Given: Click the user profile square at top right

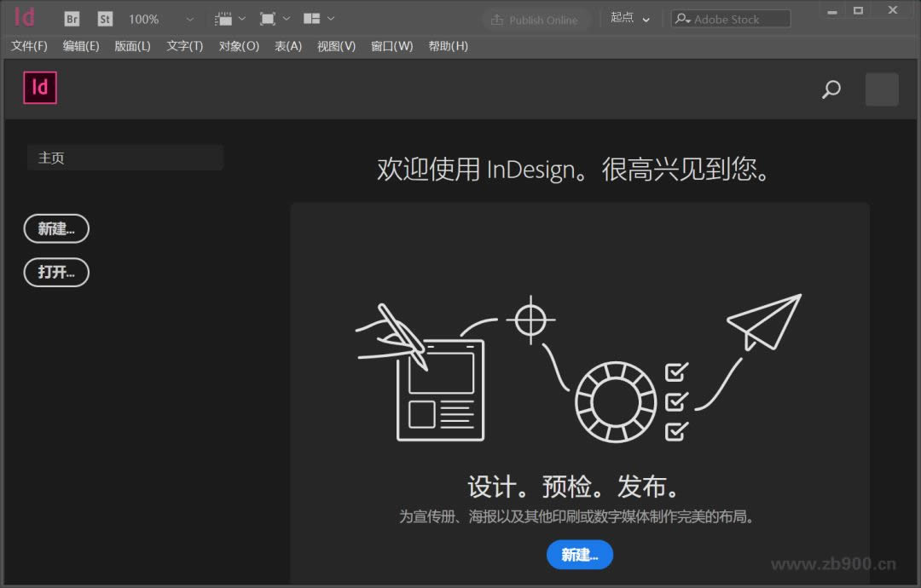Looking at the screenshot, I should (882, 89).
